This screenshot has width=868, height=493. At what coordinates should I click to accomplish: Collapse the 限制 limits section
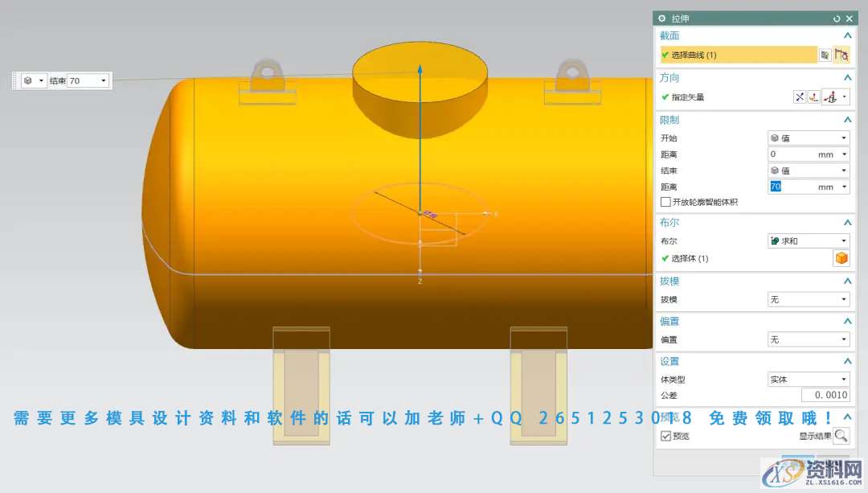click(847, 120)
